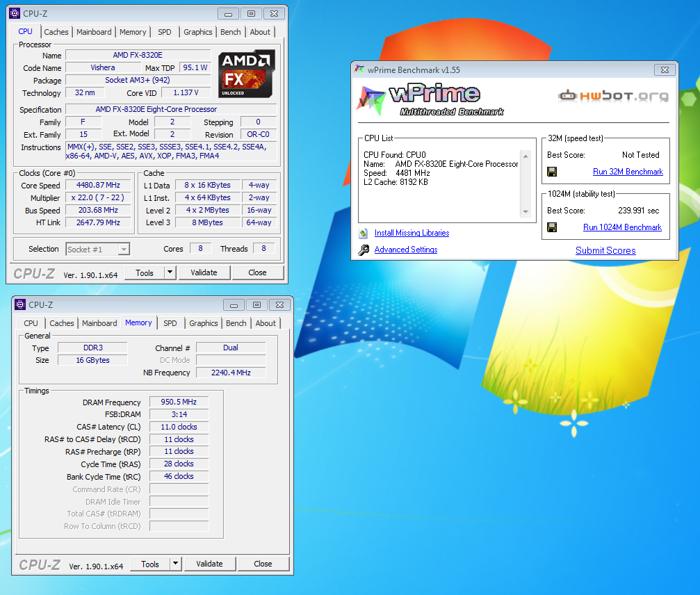Click Tools button in Memory CPU-Z window
The image size is (700, 595).
[150, 564]
